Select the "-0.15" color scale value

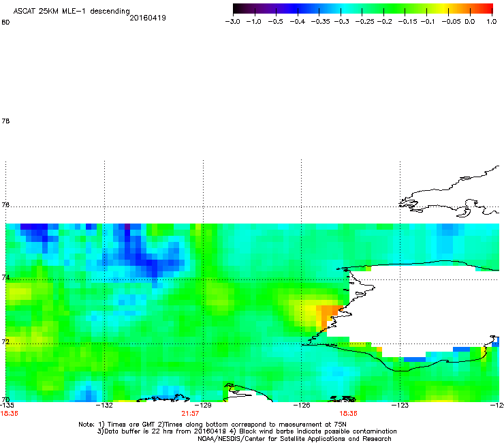[407, 22]
